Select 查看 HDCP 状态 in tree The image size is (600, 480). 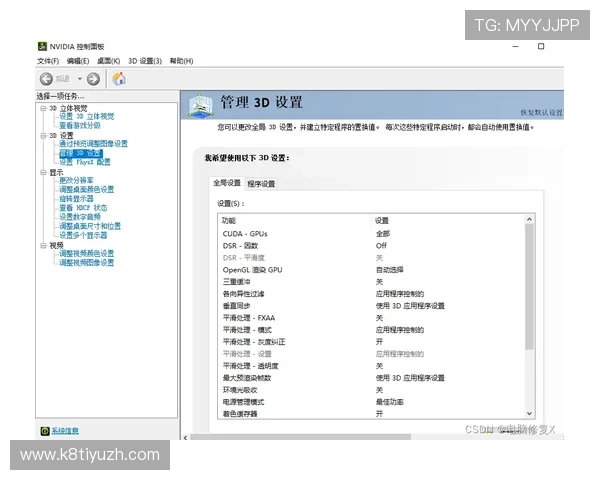tap(83, 208)
